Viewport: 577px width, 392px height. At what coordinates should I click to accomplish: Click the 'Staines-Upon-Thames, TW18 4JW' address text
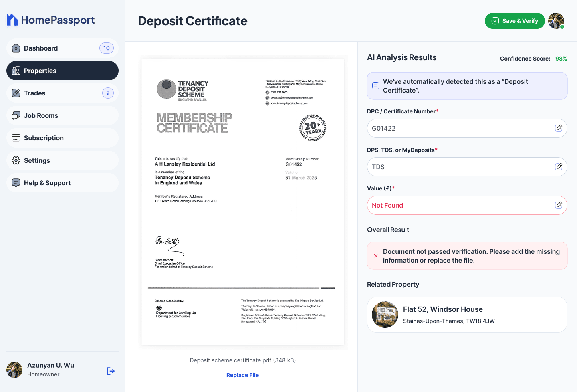[449, 321]
